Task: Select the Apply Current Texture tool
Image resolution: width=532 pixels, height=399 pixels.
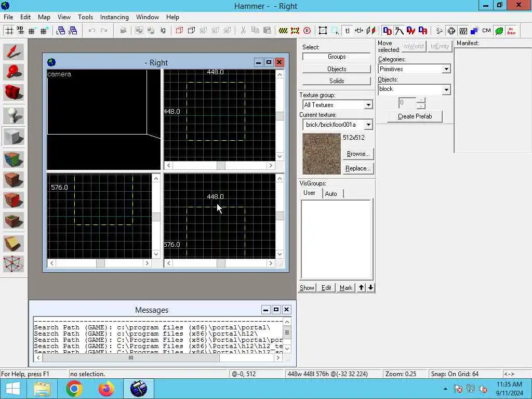Action: tap(13, 180)
